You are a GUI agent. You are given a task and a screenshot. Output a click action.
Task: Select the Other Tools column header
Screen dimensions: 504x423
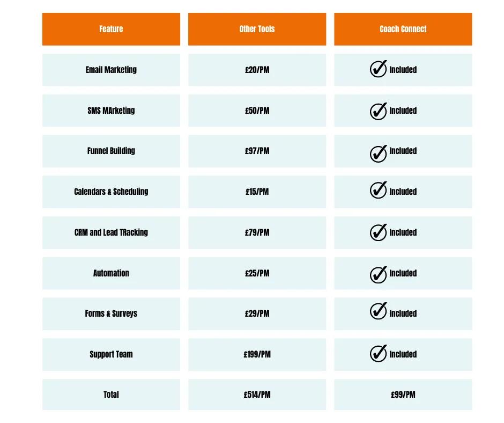257,29
